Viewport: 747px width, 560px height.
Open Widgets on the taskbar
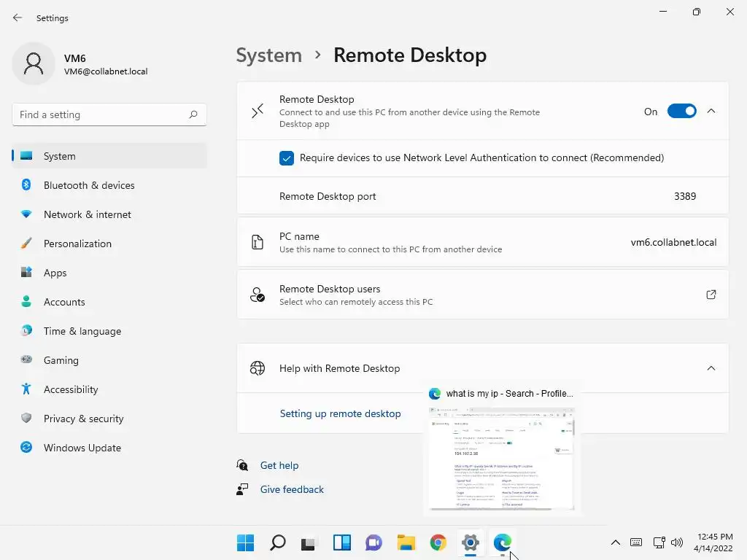tap(341, 542)
